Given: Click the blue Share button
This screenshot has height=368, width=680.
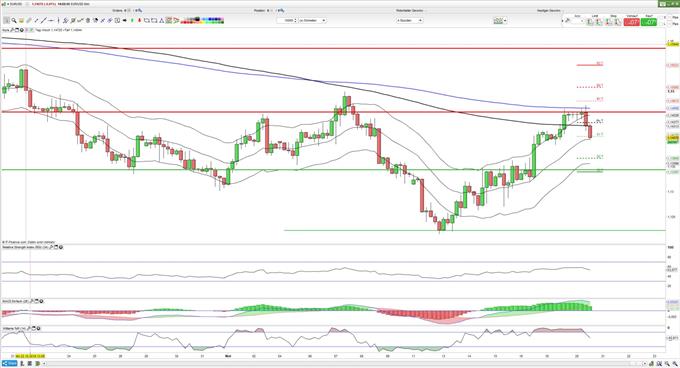Looking at the screenshot, I should [10, 363].
